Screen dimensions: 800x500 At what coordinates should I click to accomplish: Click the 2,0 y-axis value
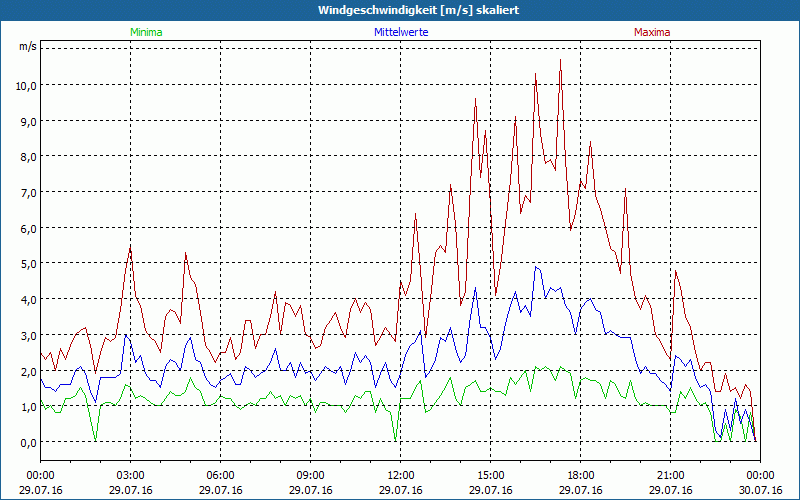(28, 371)
